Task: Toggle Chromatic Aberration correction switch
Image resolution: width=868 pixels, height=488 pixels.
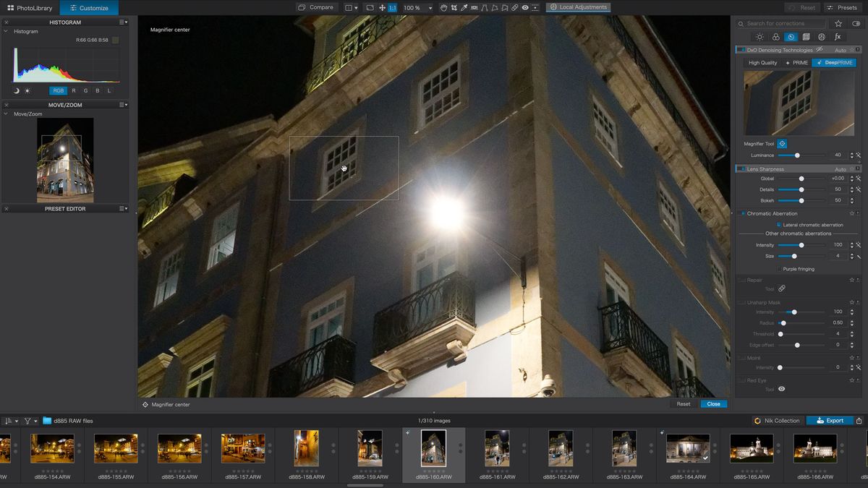Action: click(742, 213)
